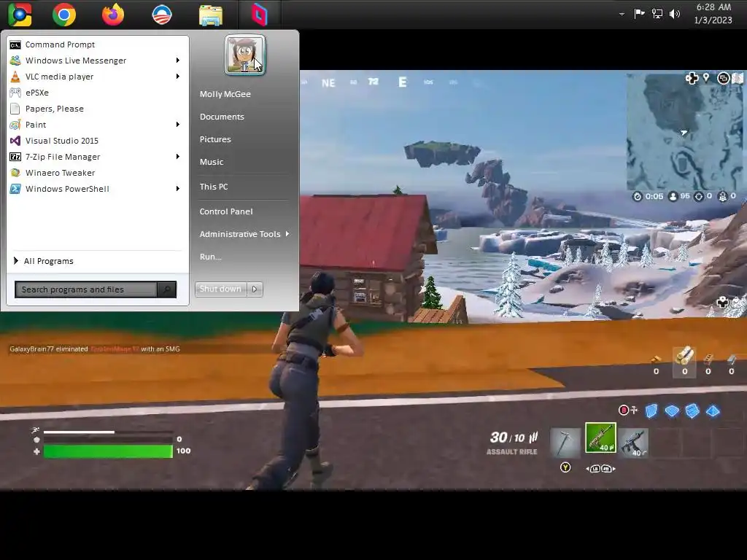Viewport: 747px width, 560px height.
Task: Launch Firefox from the taskbar
Action: click(113, 15)
